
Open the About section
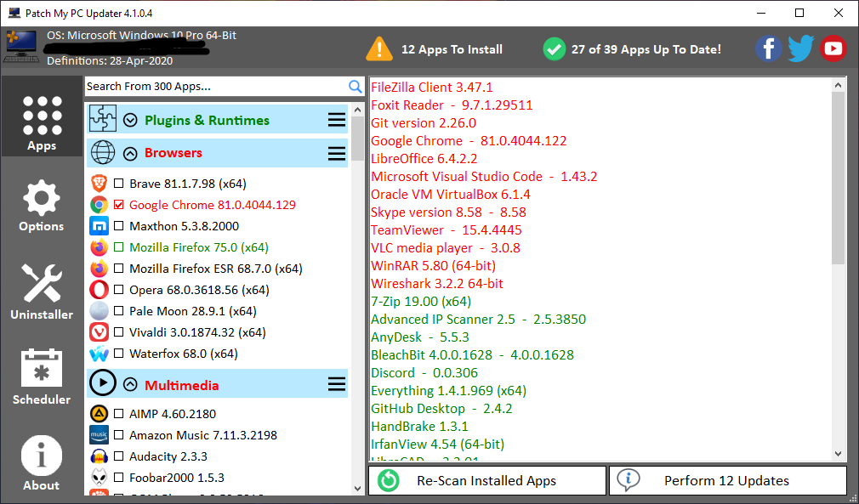42,463
